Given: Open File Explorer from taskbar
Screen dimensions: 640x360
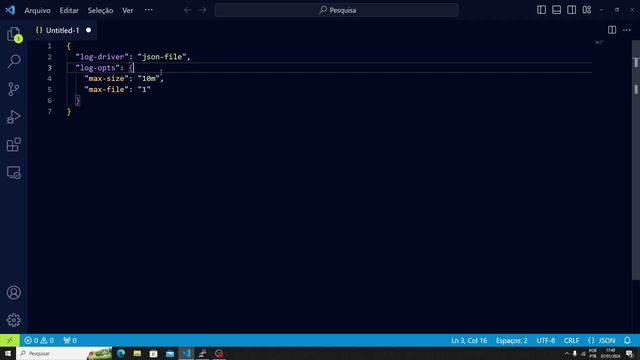Looking at the screenshot, I should coord(137,353).
